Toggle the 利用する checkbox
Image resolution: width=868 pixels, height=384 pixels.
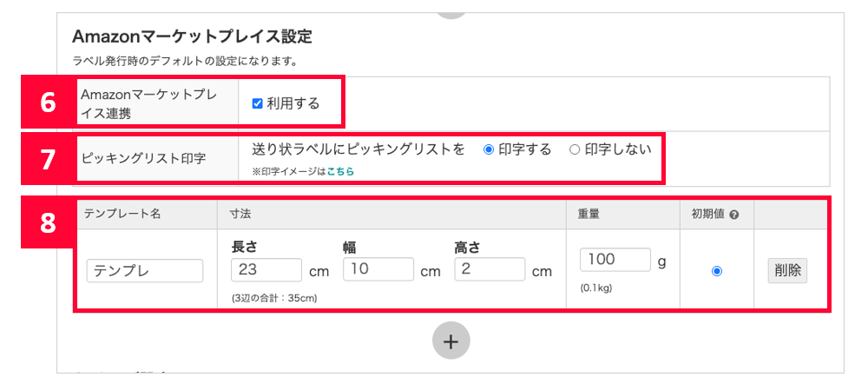point(257,103)
